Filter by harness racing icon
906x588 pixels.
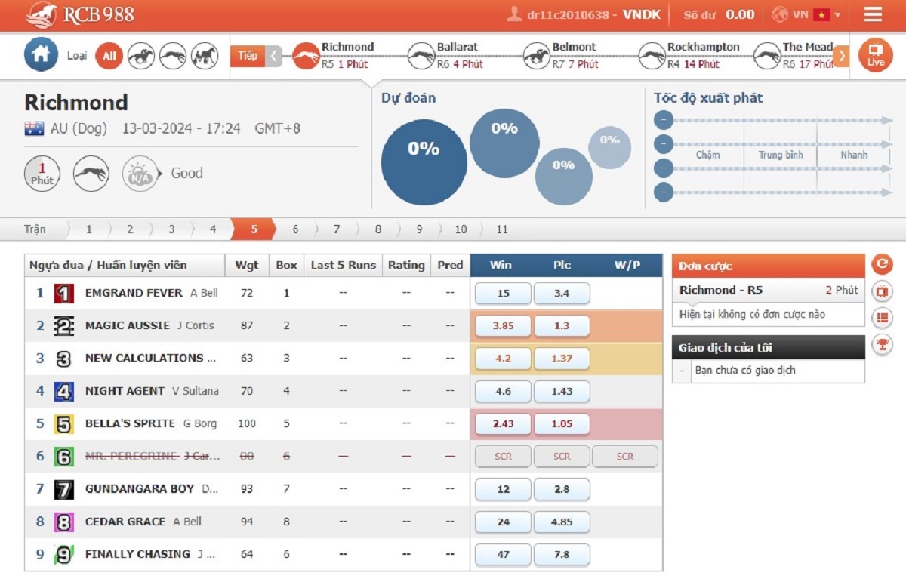pyautogui.click(x=205, y=56)
